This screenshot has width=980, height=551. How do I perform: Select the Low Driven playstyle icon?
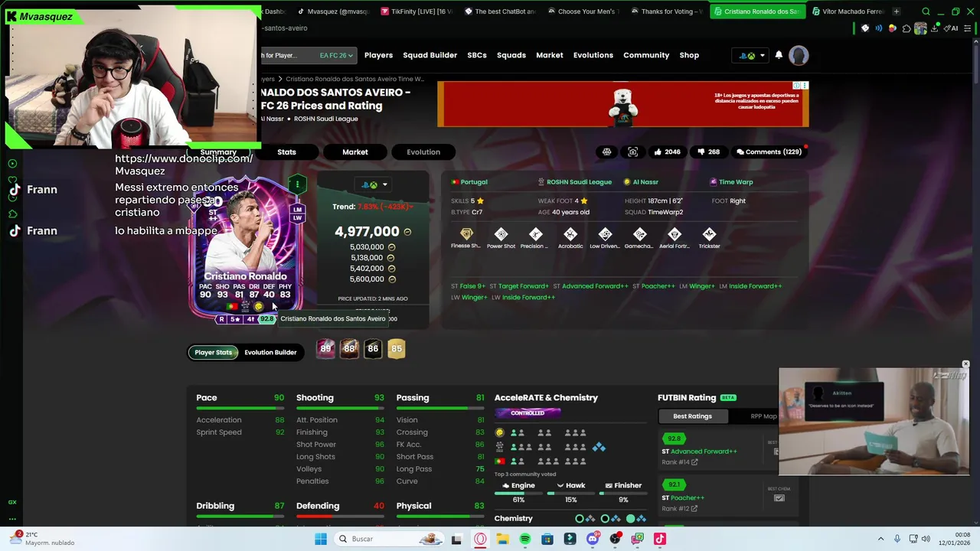coord(605,233)
